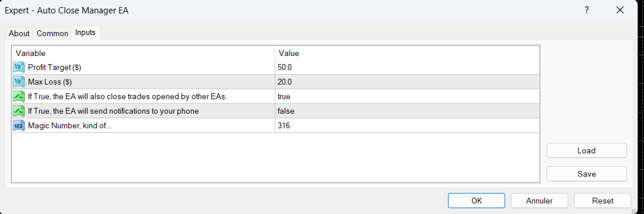Click the Max Loss double-type icon
The width and height of the screenshot is (644, 214).
[x=19, y=82]
